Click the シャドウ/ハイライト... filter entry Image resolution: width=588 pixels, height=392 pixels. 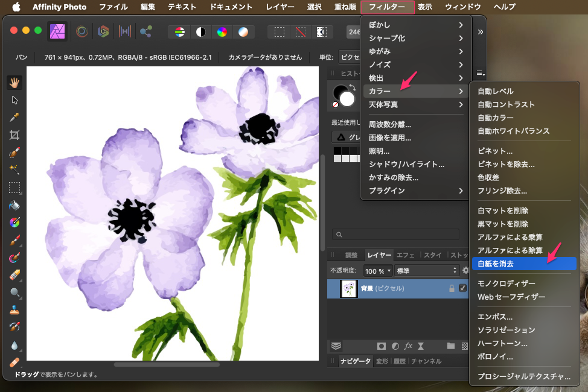click(406, 164)
